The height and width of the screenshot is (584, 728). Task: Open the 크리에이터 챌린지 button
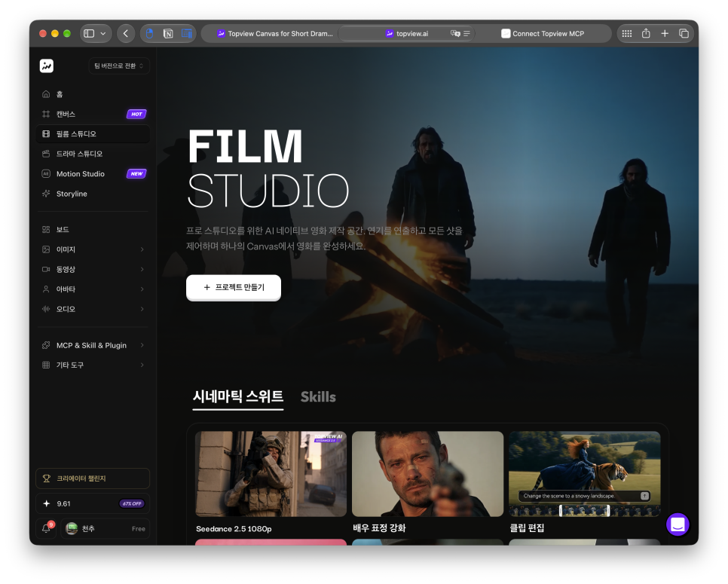tap(93, 479)
